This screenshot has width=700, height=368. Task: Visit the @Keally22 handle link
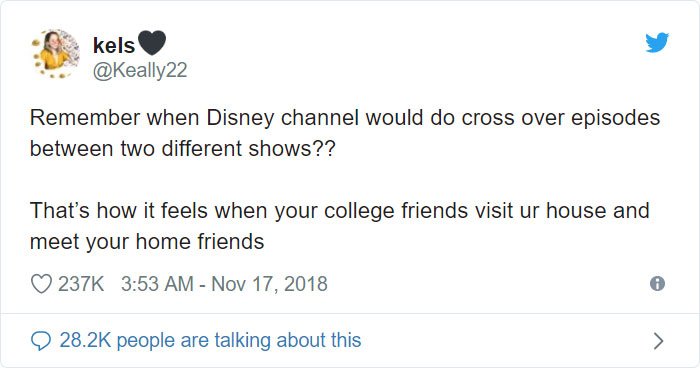tap(140, 71)
